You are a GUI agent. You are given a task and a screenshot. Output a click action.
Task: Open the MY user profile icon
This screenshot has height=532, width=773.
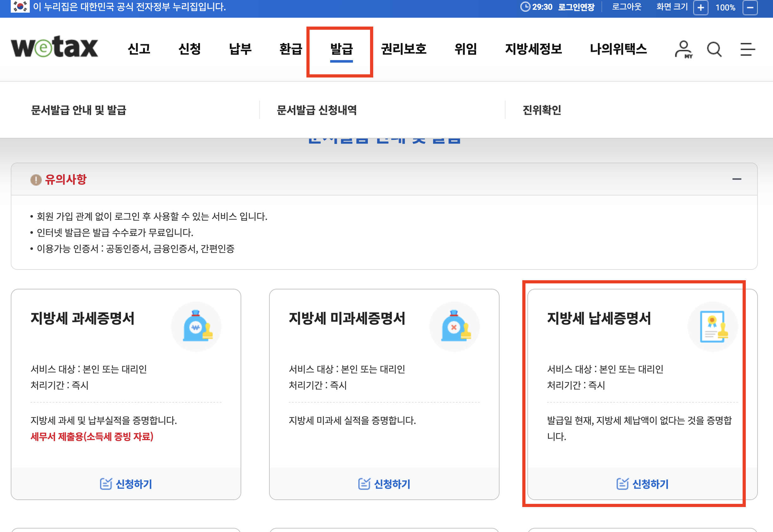pyautogui.click(x=683, y=49)
